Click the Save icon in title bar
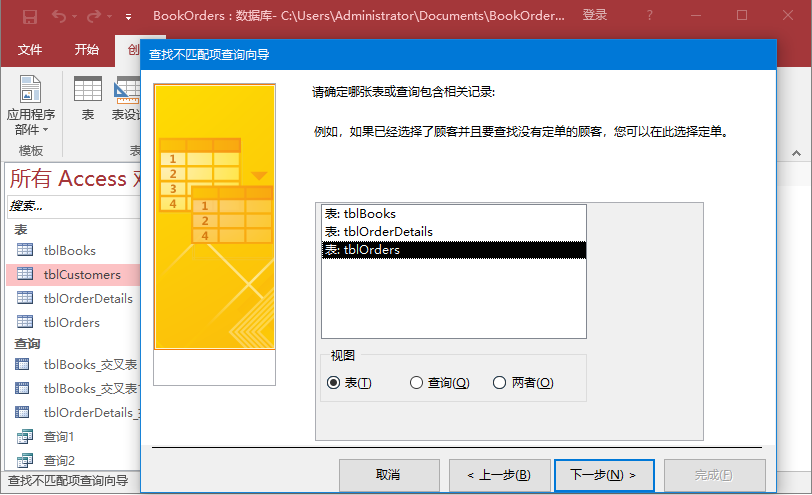This screenshot has width=812, height=495. 30,16
